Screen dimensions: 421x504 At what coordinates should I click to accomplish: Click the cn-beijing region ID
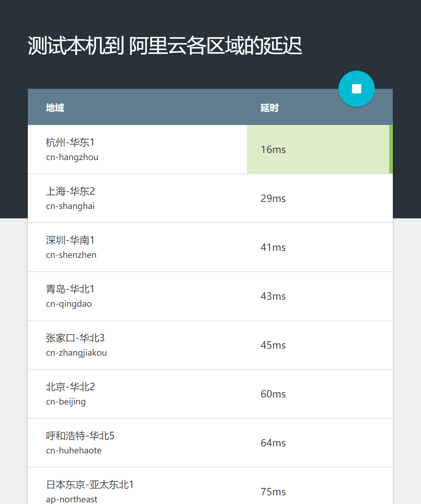click(x=66, y=402)
